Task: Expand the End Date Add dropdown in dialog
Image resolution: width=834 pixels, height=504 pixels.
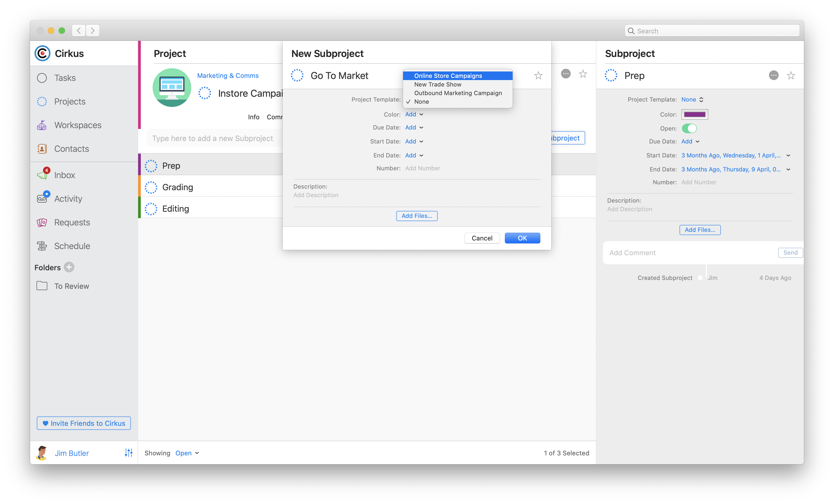Action: (x=414, y=155)
